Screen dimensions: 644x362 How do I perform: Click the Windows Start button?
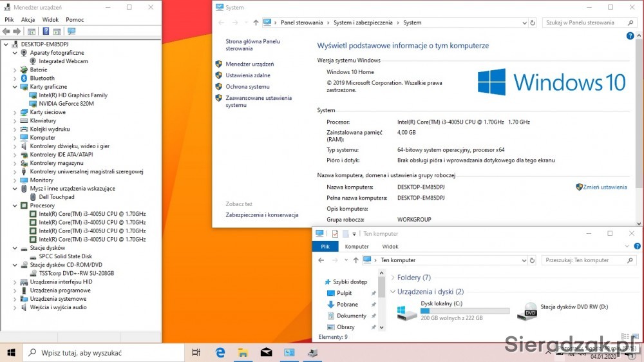pos(11,352)
